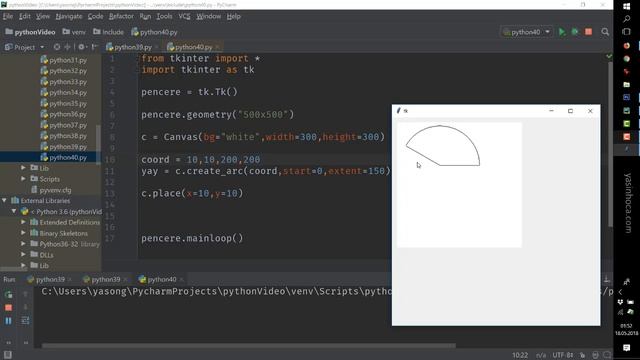The height and width of the screenshot is (360, 640).
Task: Click Run console horizontal scrollbar
Action: 249,346
